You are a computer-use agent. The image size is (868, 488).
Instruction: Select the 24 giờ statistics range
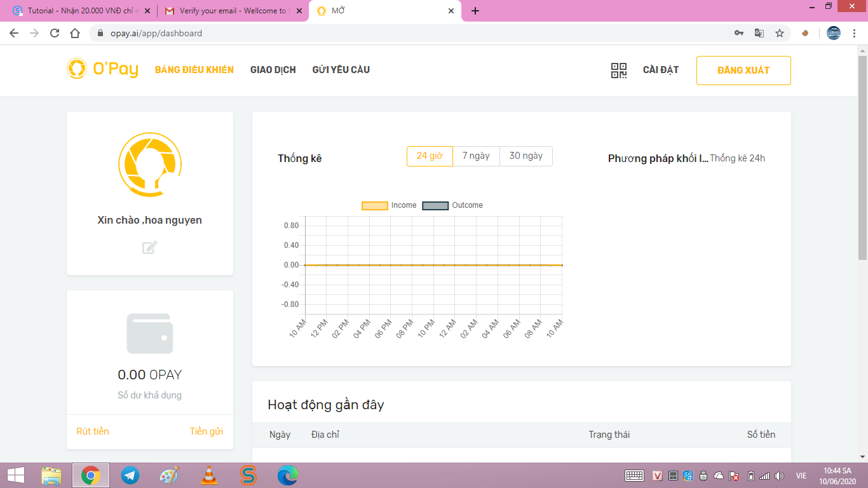tap(430, 156)
